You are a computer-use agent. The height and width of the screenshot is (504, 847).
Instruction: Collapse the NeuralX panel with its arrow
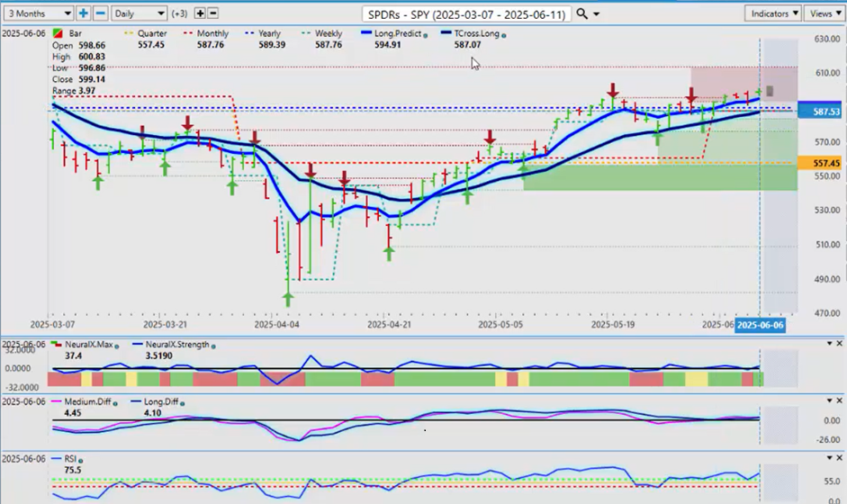(830, 344)
